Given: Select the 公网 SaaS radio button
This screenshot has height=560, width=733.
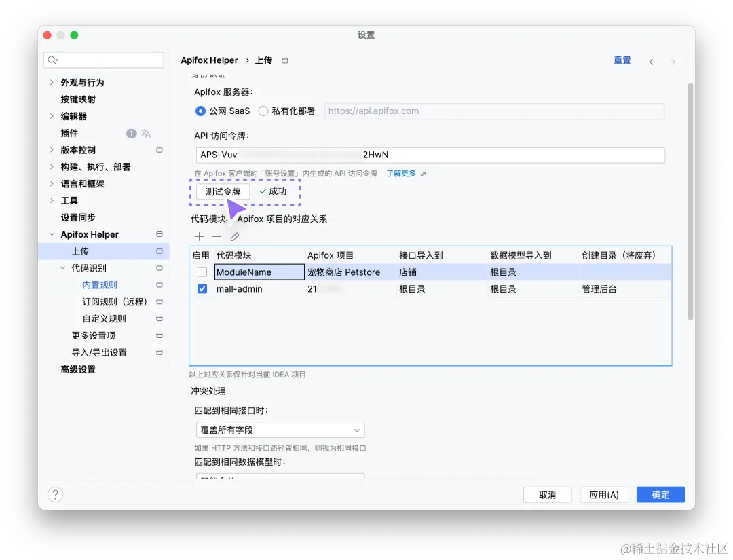Looking at the screenshot, I should pyautogui.click(x=200, y=111).
